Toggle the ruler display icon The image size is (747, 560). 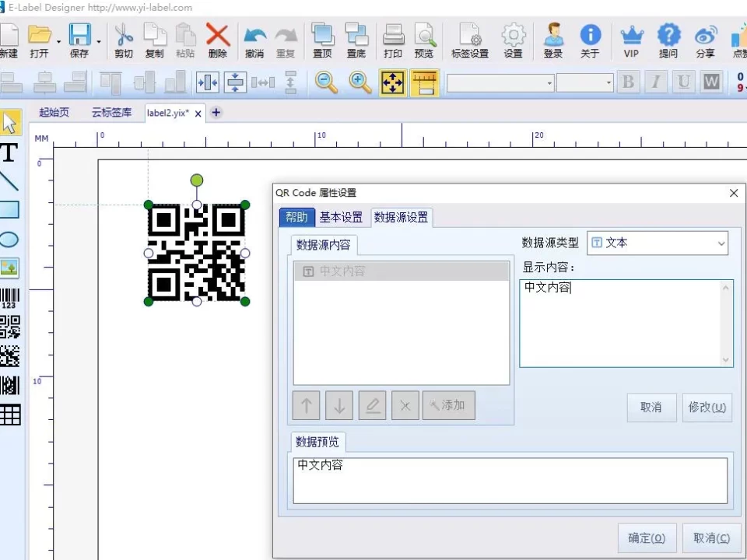pos(425,82)
